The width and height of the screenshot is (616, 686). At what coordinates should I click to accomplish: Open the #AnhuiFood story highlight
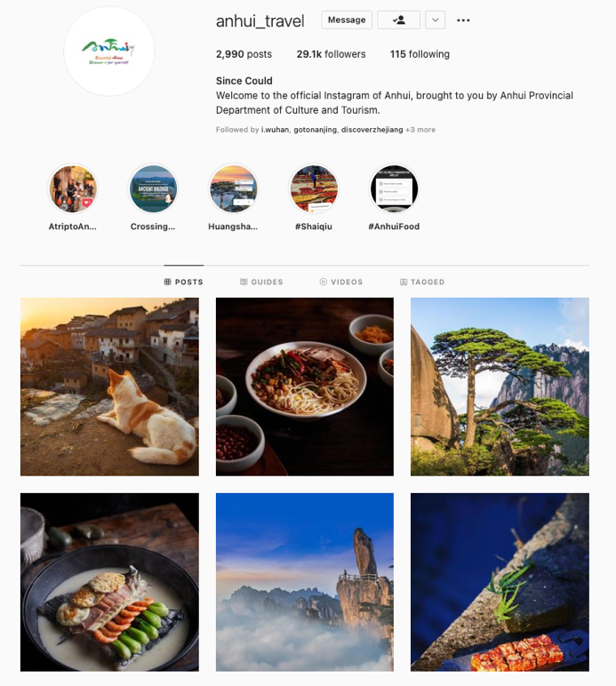click(x=394, y=189)
